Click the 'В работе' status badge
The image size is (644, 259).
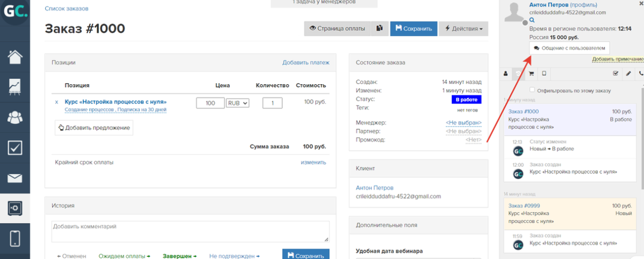pyautogui.click(x=466, y=100)
